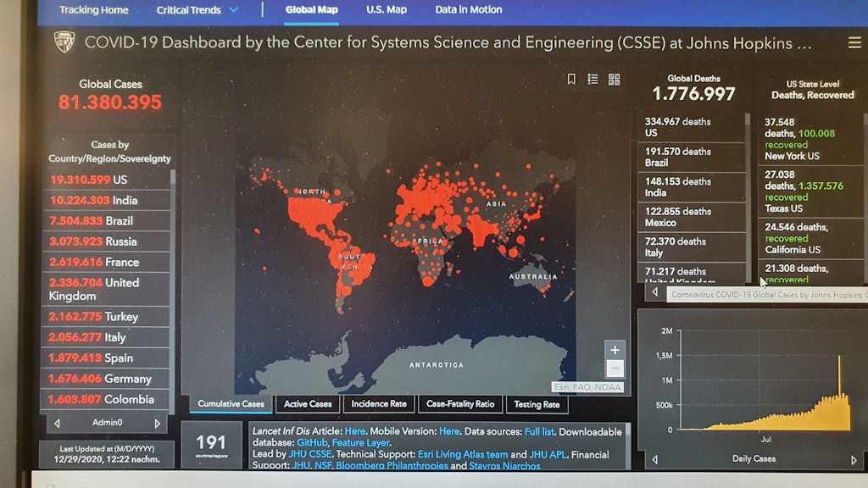Select Colombia in the cases list

pyautogui.click(x=106, y=400)
